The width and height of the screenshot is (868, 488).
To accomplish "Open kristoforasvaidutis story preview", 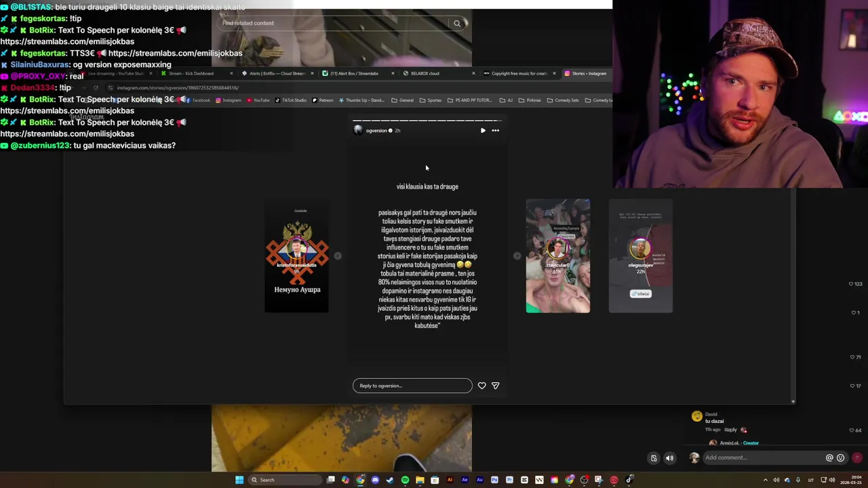I will 296,256.
